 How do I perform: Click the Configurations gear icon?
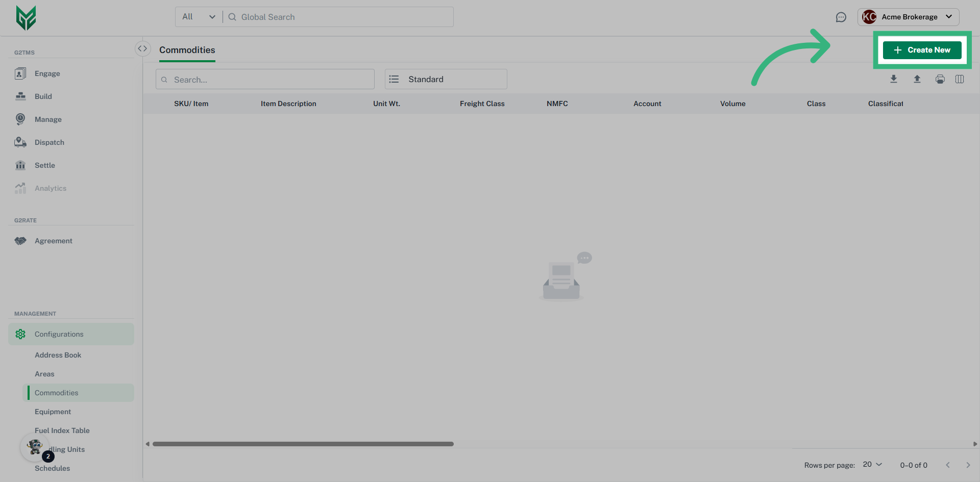[20, 334]
